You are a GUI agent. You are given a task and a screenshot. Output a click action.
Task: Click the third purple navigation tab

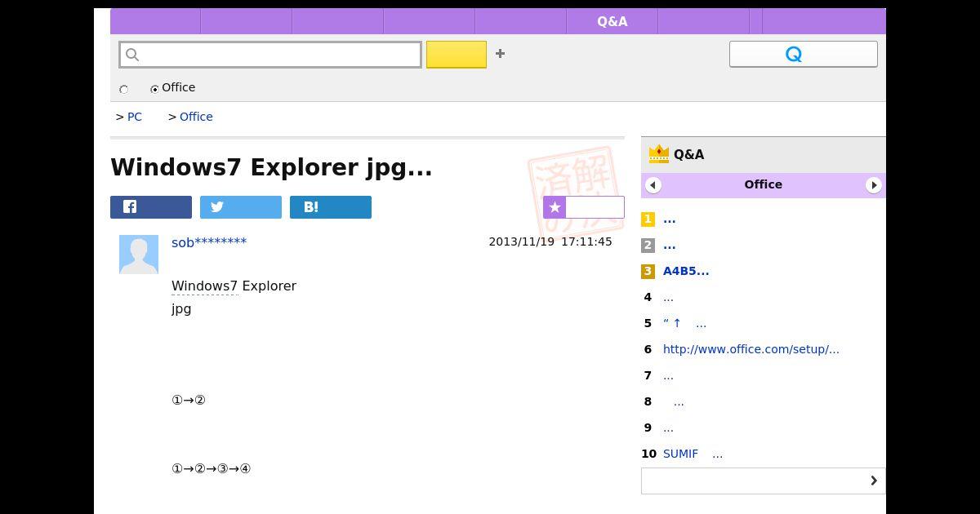tap(338, 21)
